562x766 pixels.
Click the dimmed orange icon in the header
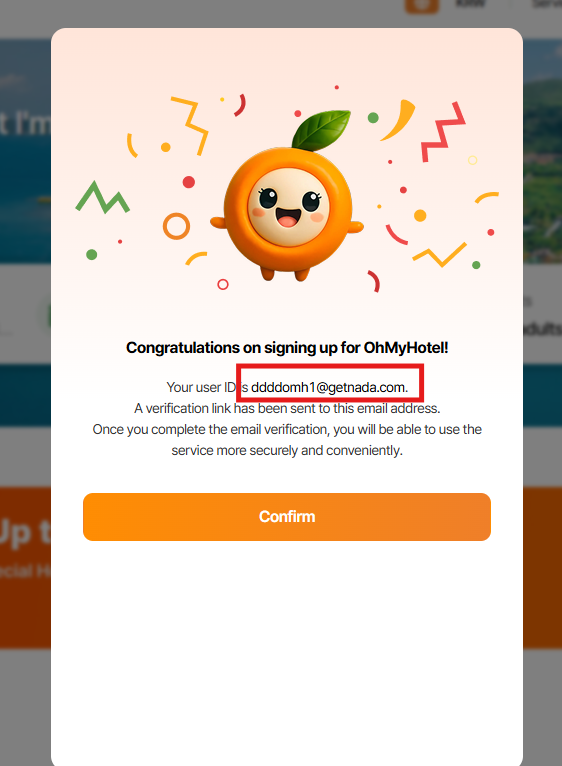(422, 6)
